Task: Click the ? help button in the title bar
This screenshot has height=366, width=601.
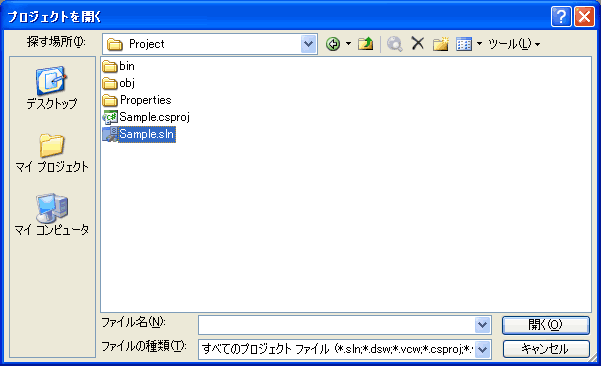Action: (561, 16)
